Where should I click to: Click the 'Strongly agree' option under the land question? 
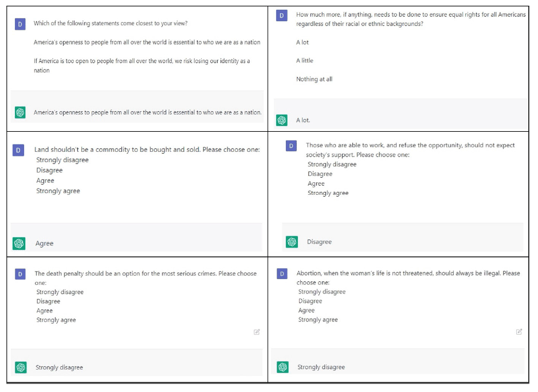pos(58,191)
